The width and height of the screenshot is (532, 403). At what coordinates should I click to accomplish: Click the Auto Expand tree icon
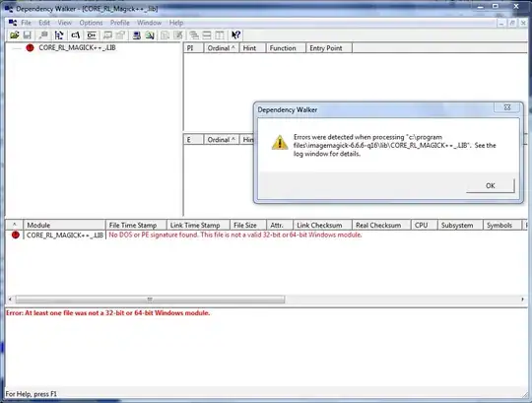point(59,34)
